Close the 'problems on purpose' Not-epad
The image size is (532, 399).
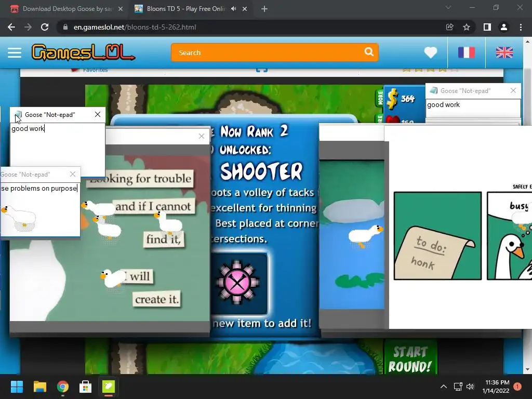point(73,174)
